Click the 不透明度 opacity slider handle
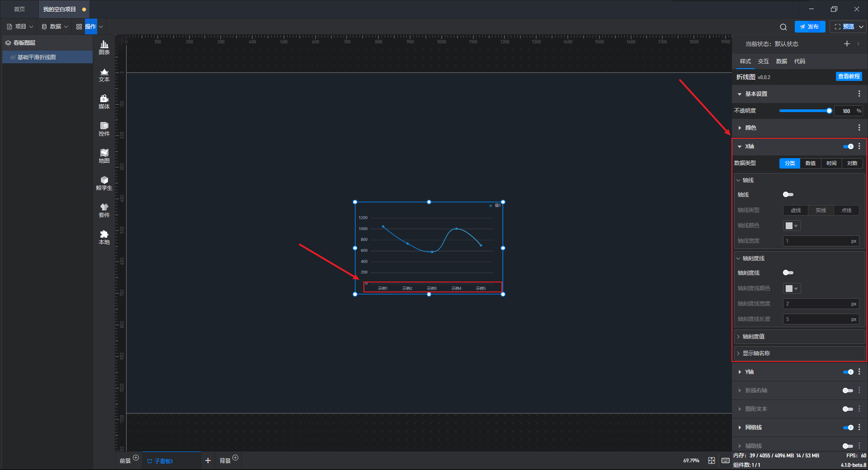The width and height of the screenshot is (868, 470). point(829,111)
